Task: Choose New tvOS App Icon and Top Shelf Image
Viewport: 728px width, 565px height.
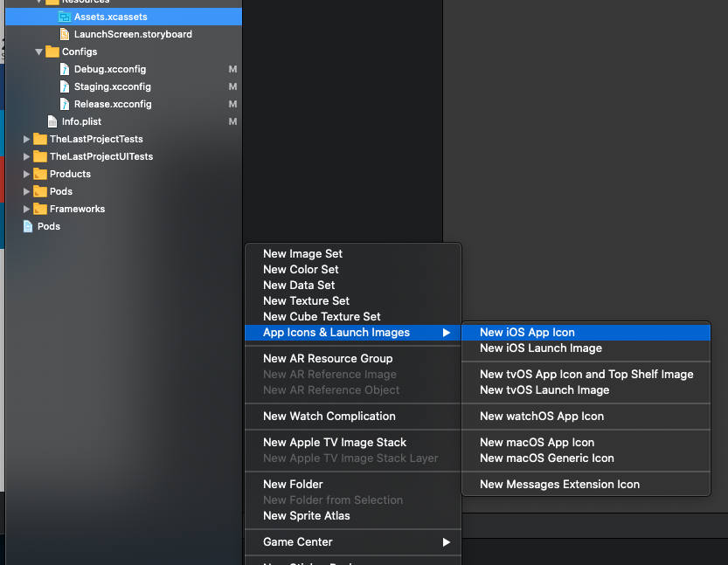Action: point(586,375)
